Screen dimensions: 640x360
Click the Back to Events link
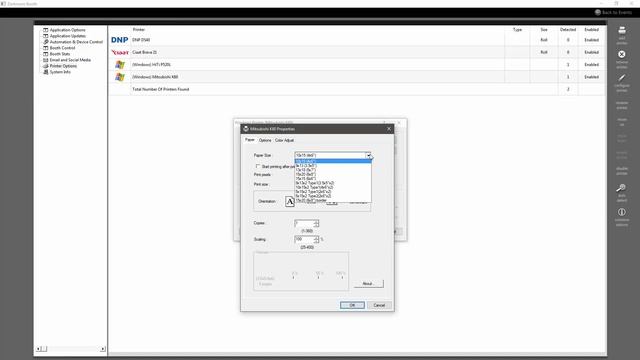point(613,12)
